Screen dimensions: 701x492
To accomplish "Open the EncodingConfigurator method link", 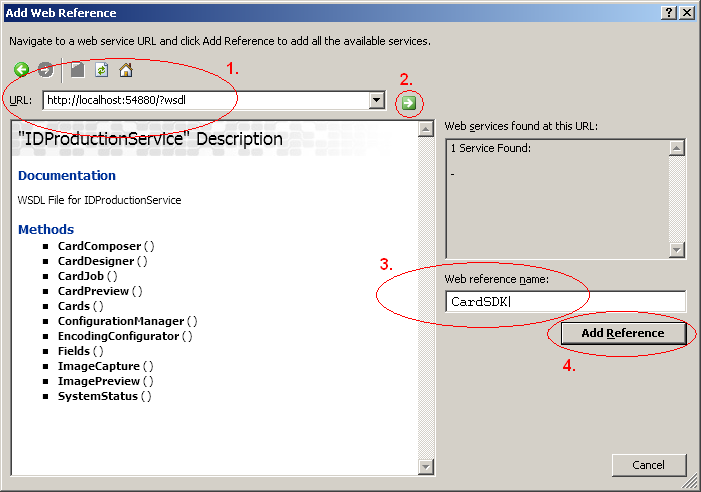I will click(117, 336).
